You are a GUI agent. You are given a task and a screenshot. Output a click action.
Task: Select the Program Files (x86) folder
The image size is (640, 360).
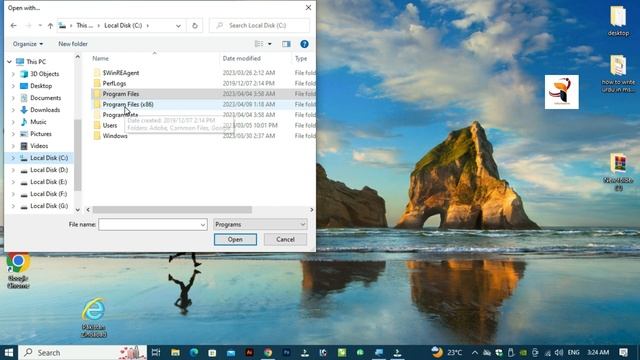(x=128, y=104)
